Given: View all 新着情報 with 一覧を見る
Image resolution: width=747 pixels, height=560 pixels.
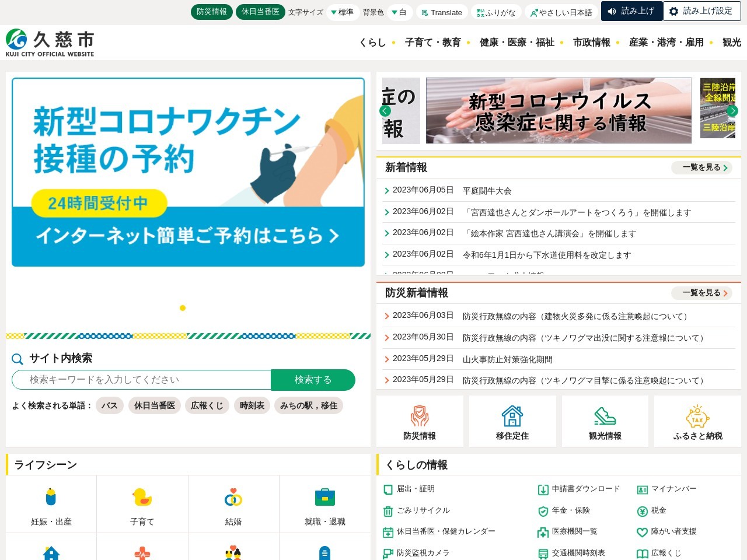Looking at the screenshot, I should [x=702, y=168].
